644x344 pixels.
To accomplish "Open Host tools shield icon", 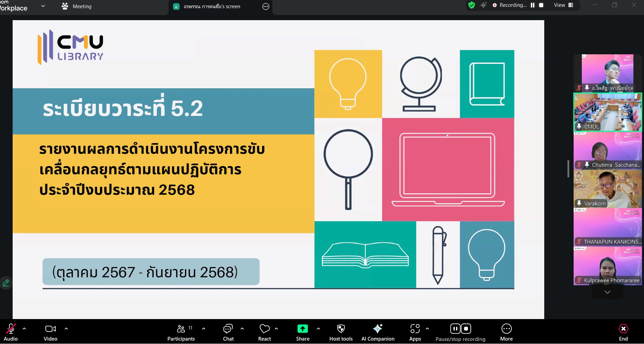I will [341, 329].
